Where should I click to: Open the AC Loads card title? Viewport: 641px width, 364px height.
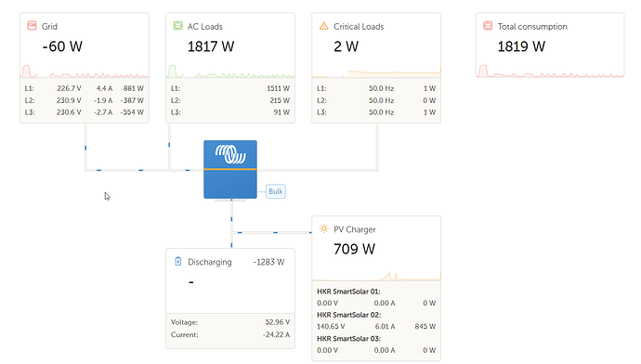pyautogui.click(x=204, y=27)
